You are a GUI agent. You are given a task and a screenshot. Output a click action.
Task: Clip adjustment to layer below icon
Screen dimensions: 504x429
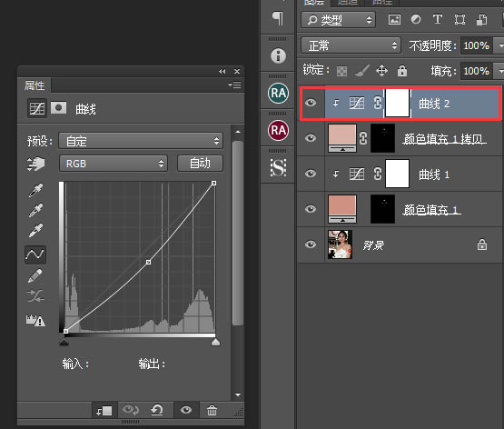pos(104,411)
